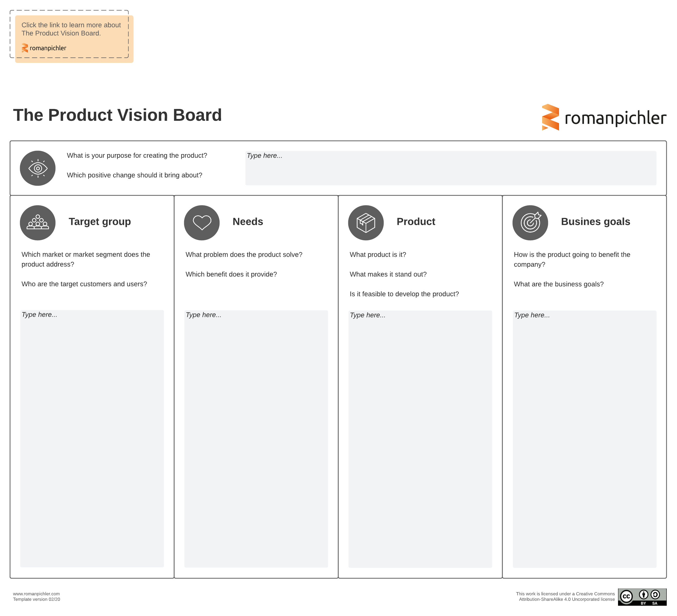Type in the vision purpose field

pyautogui.click(x=451, y=168)
